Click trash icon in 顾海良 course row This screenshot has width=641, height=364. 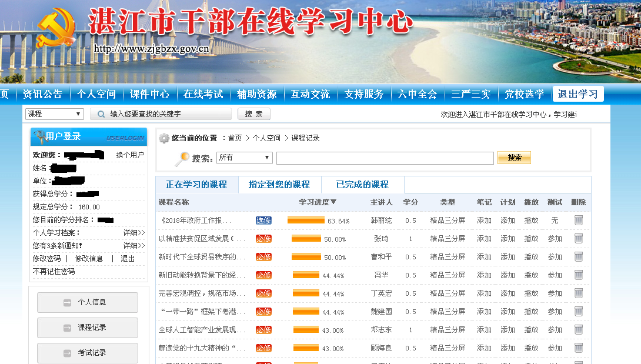pos(578,348)
